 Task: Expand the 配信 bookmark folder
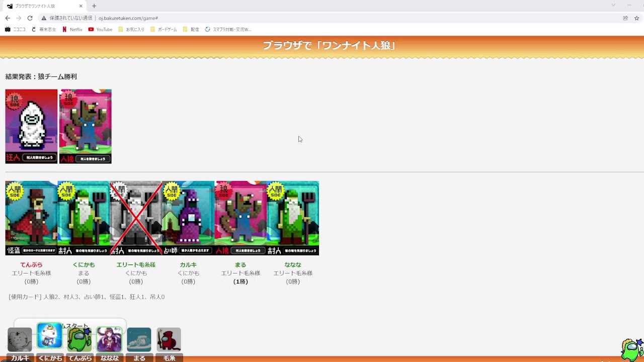point(191,30)
